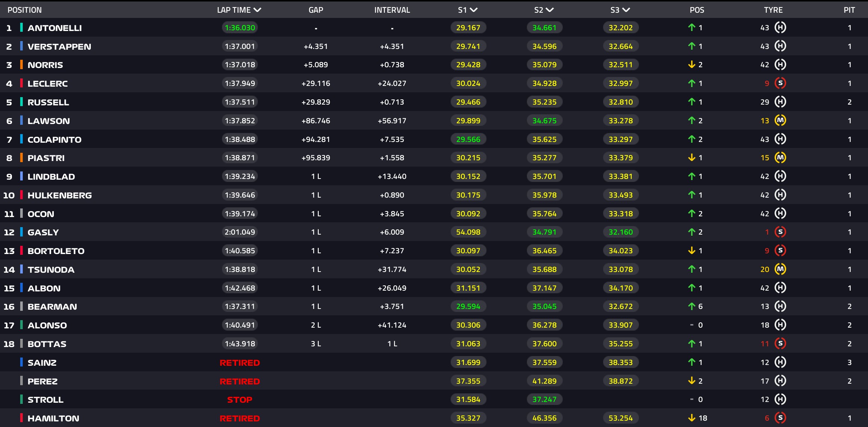Open the LAP TIME column dropdown chevron
Screen dimensions: 868x427
point(257,10)
